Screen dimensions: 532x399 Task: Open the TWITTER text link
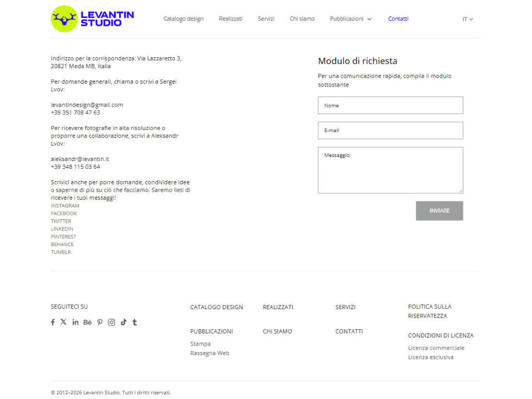pyautogui.click(x=61, y=221)
